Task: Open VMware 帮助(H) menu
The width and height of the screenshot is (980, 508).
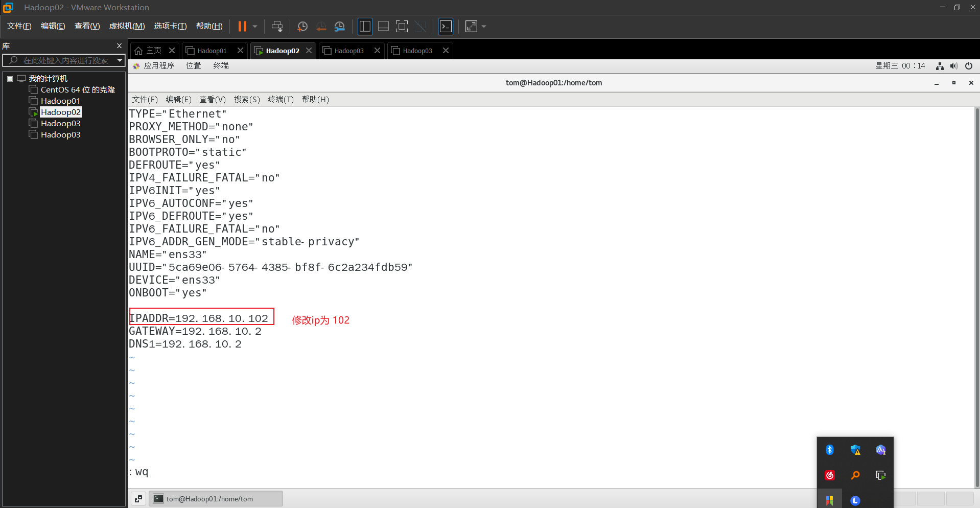Action: (x=209, y=26)
